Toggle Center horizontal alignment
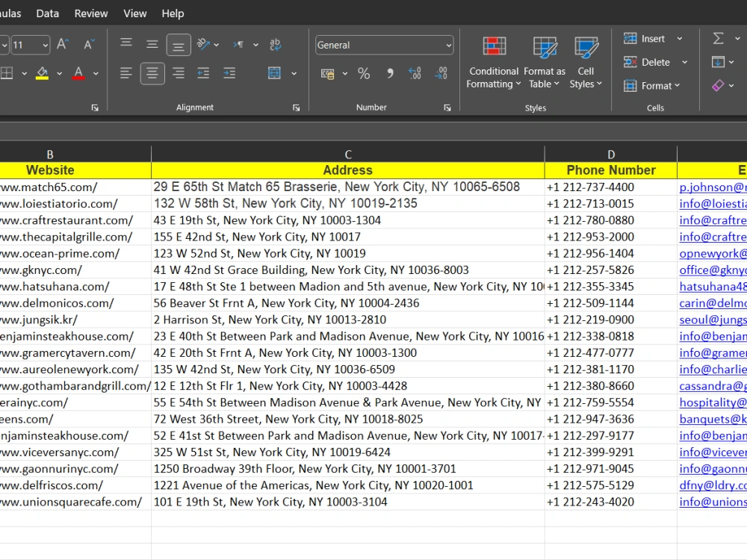The image size is (747, 560). [152, 73]
